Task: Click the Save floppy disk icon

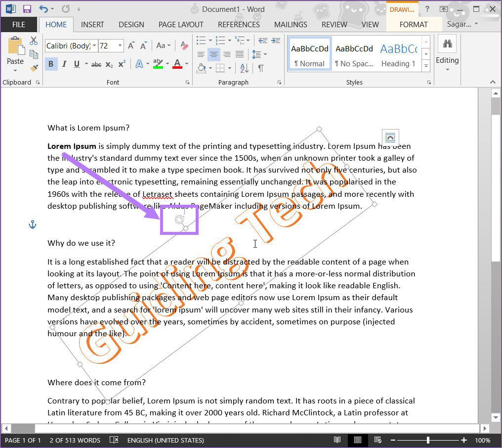Action: tap(27, 9)
